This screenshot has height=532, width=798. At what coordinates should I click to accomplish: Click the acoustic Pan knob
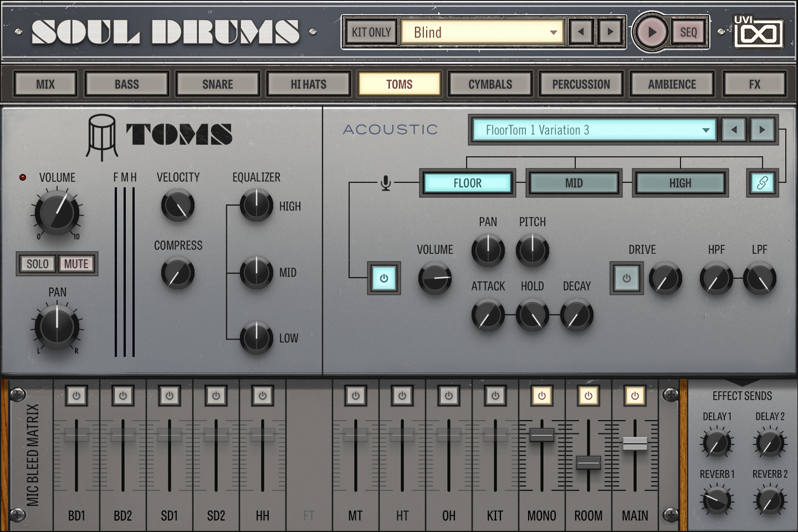[x=488, y=250]
